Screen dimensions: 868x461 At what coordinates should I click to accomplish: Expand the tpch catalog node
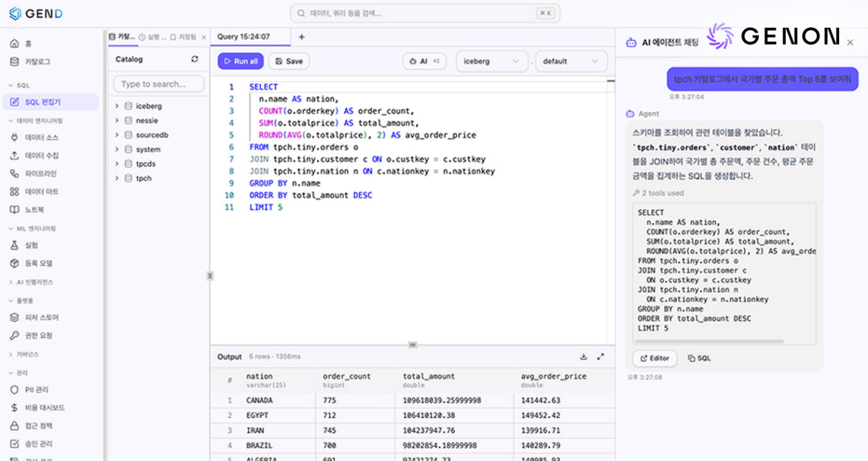[x=117, y=178]
